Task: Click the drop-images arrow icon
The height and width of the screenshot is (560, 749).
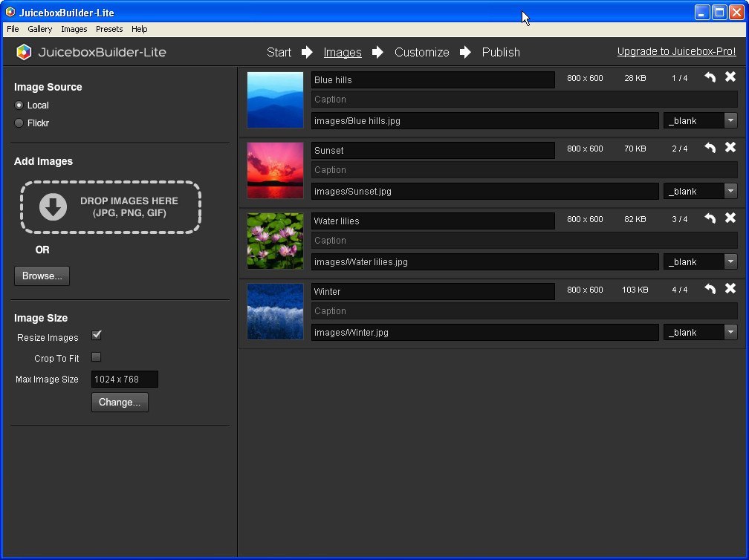Action: click(x=52, y=207)
